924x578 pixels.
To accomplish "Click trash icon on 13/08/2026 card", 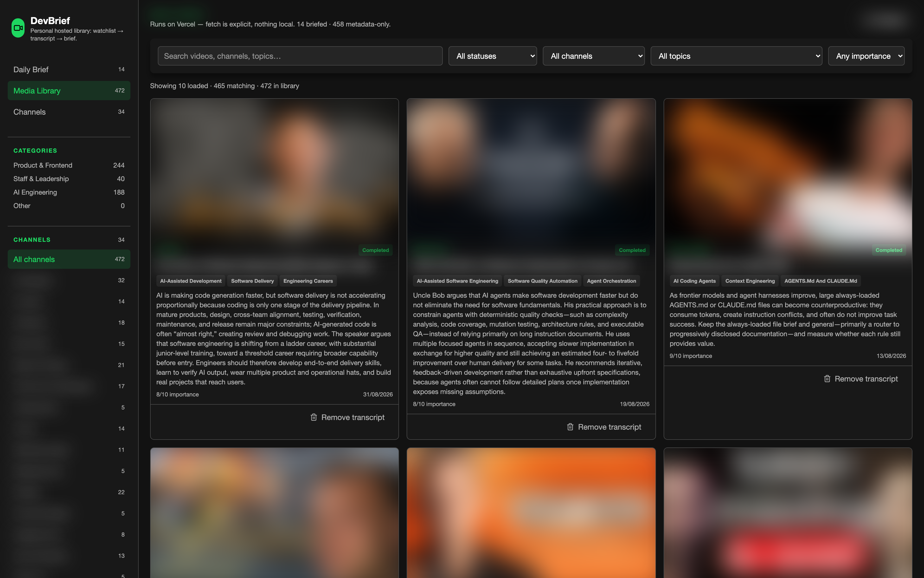I will (x=827, y=378).
